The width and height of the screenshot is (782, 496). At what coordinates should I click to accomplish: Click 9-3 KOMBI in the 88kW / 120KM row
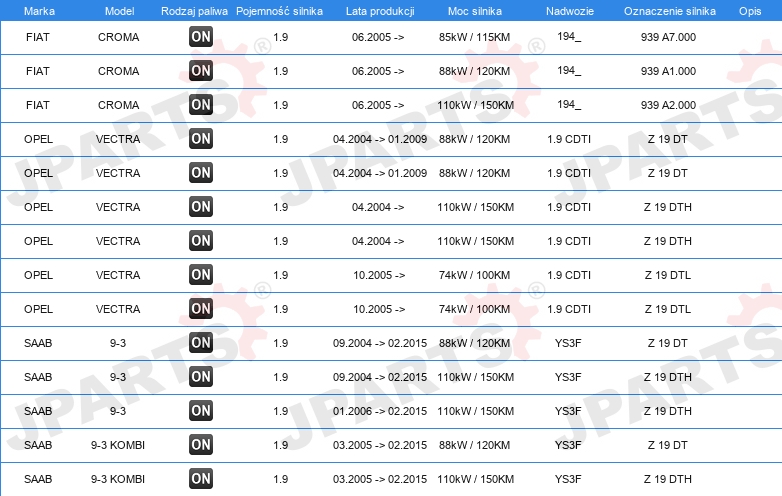pos(118,445)
